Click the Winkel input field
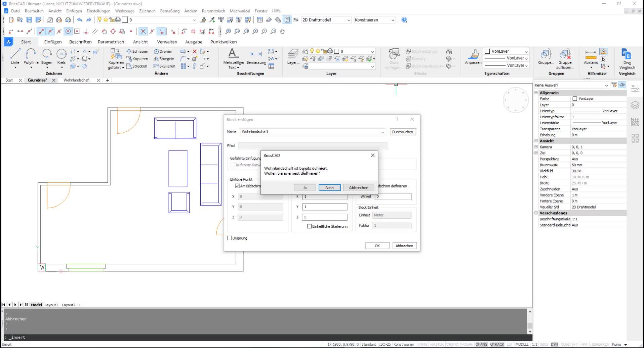The image size is (644, 348). pyautogui.click(x=393, y=197)
